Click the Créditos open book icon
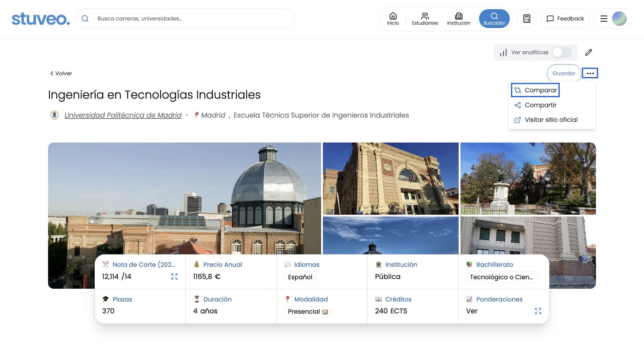 tap(378, 299)
